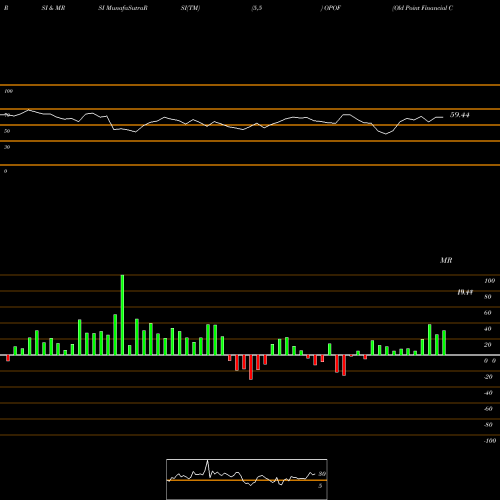The width and height of the screenshot is (500, 500).
Task: Click the 'SI & MR' header label
Action: [x=53, y=8]
